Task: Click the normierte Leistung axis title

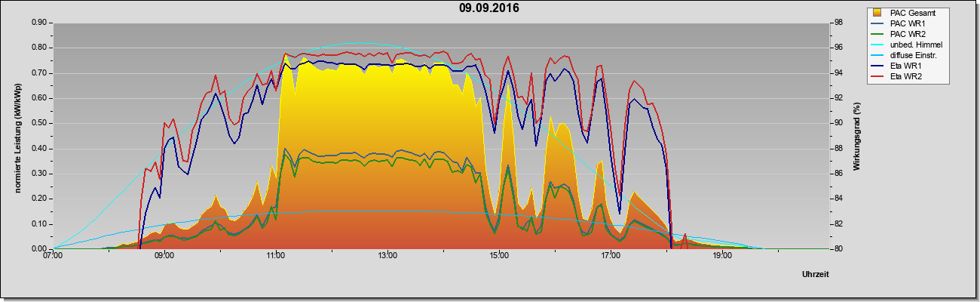Action: coord(17,136)
